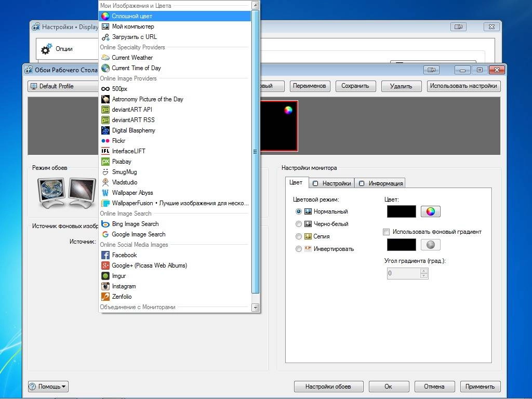The width and height of the screenshot is (532, 399).
Task: Select the InterfaceLIFT IFL icon
Action: click(x=105, y=151)
